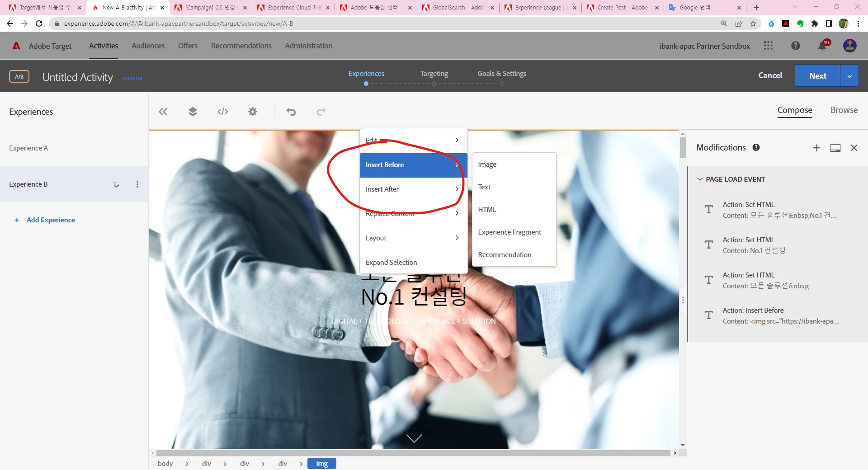Switch to the Google 번역 browser tab
This screenshot has height=470, width=868.
click(x=704, y=8)
